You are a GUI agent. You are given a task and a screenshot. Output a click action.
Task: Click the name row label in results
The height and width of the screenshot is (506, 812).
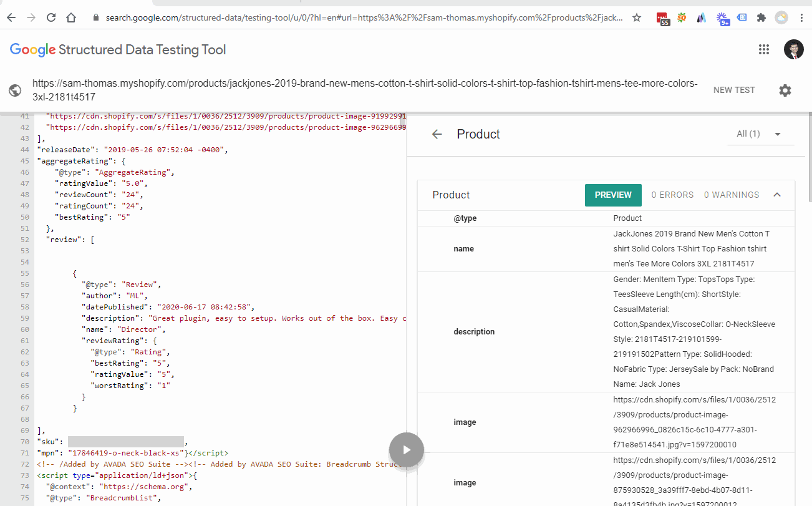point(463,248)
